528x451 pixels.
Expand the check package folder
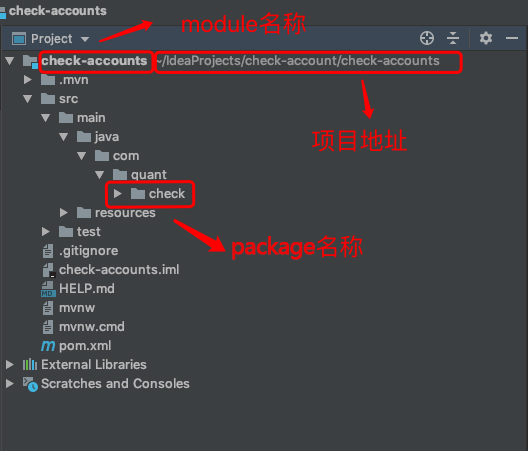(x=118, y=194)
